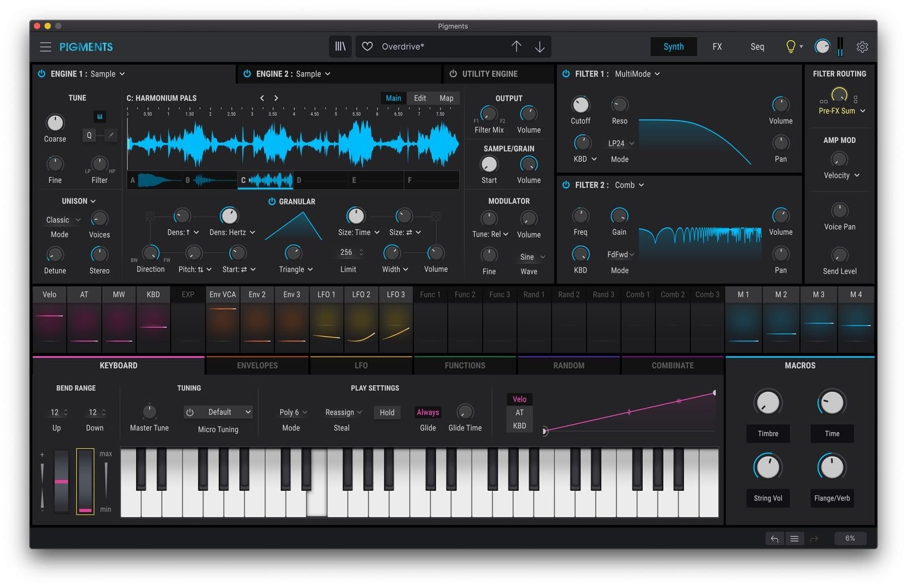The height and width of the screenshot is (588, 907).
Task: Toggle Filter 2 power button
Action: pyautogui.click(x=566, y=185)
